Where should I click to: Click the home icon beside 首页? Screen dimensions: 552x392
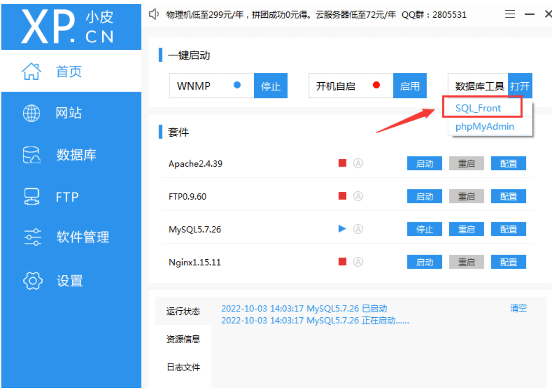[x=31, y=72]
